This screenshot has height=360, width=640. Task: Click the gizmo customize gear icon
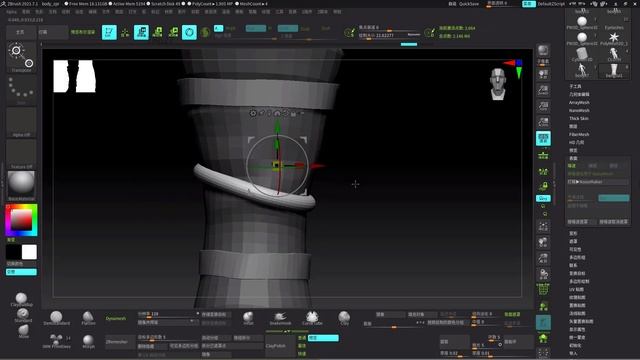pos(253,113)
